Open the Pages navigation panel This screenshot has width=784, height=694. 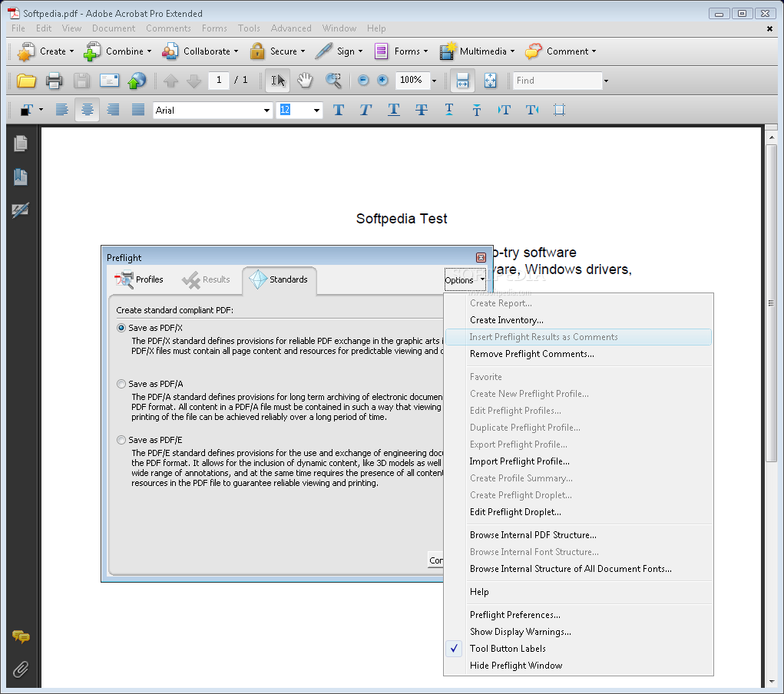pos(21,144)
